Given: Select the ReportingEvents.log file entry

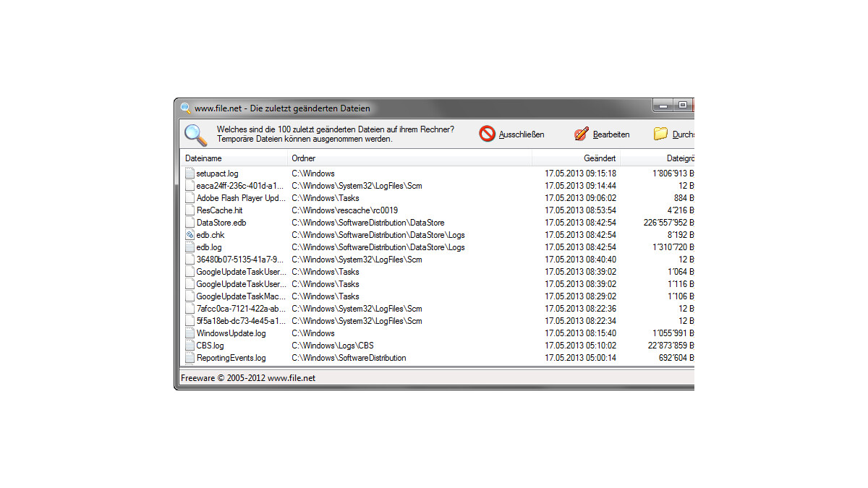Looking at the screenshot, I should (x=230, y=357).
